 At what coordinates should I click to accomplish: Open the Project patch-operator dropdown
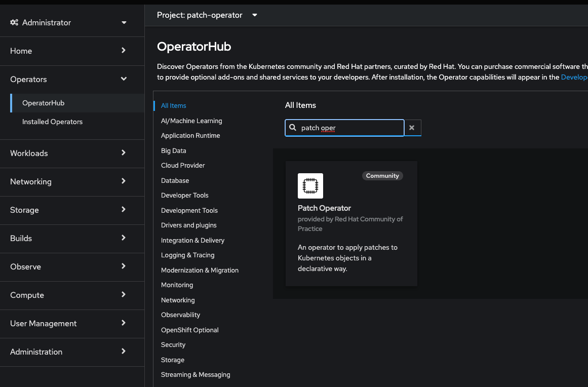click(x=254, y=15)
